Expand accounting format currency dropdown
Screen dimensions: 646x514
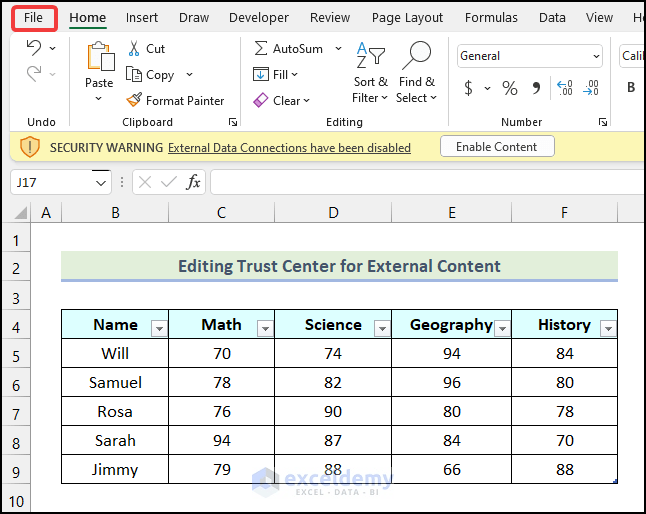(x=487, y=88)
